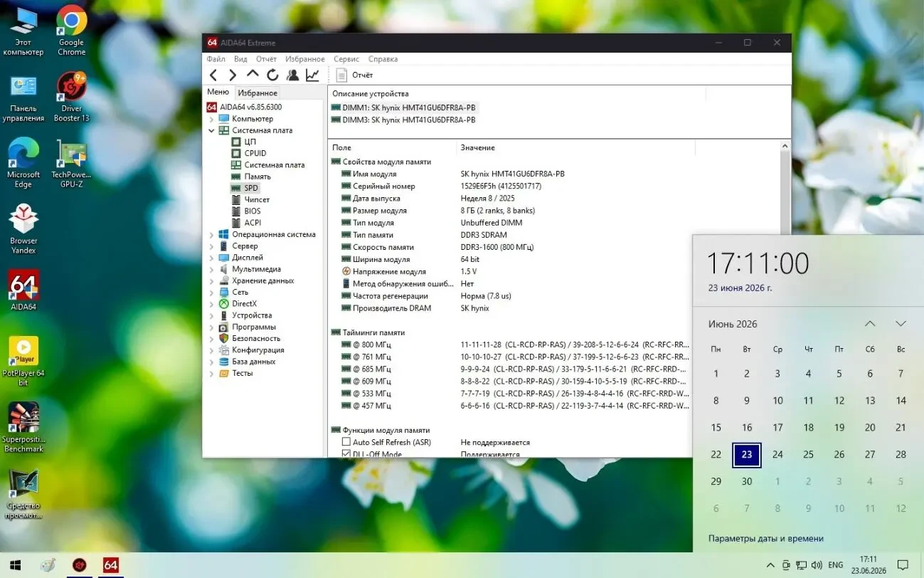This screenshot has height=578, width=924.
Task: Select the Устройства tree item
Action: click(x=245, y=315)
